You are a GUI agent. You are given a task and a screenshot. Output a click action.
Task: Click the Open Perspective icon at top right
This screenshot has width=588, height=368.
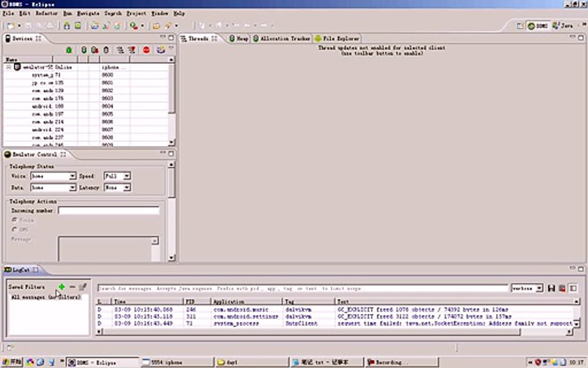point(520,26)
